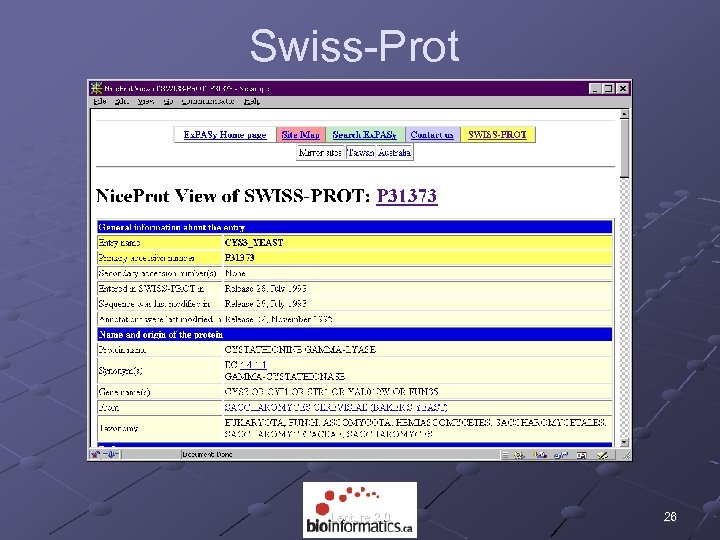
Task: Follow the EC number synonym link
Action: [x=253, y=365]
